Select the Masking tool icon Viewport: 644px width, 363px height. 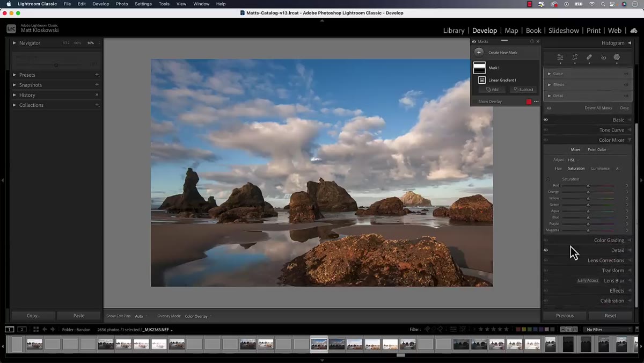tap(617, 57)
